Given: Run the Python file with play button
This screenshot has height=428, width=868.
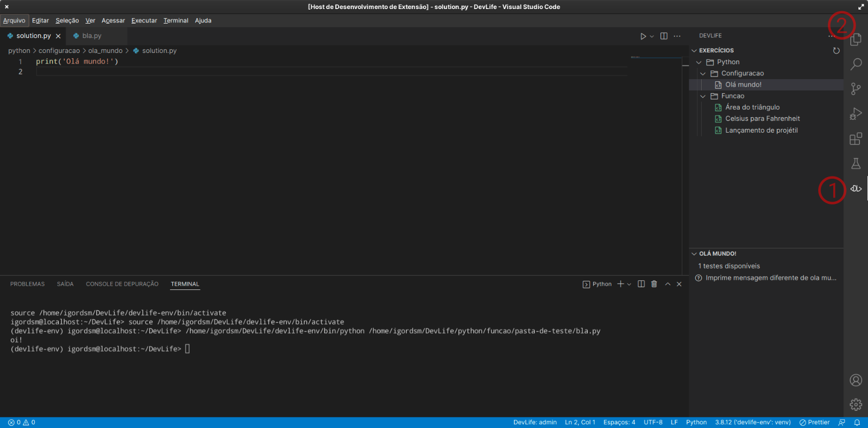Looking at the screenshot, I should [643, 36].
